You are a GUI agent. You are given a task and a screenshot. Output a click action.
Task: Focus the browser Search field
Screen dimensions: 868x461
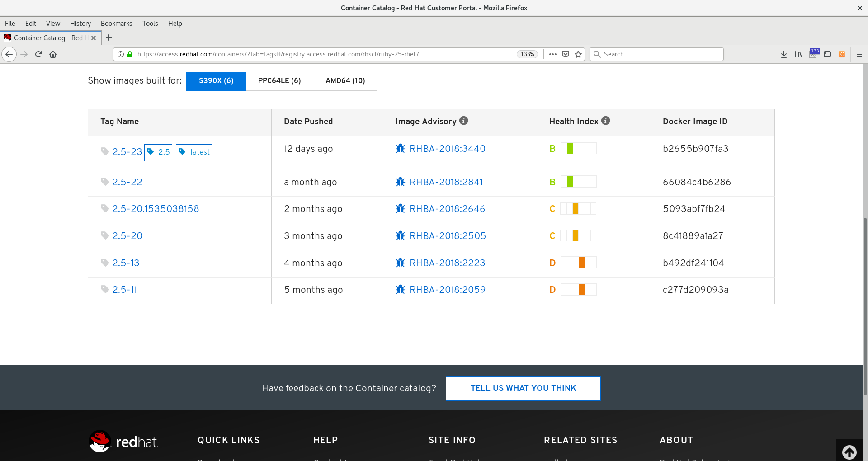[656, 54]
